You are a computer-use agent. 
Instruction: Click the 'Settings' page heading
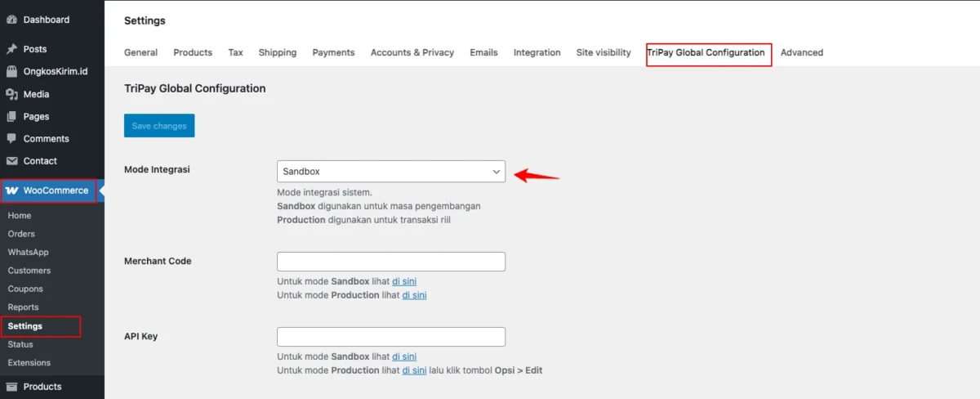145,20
